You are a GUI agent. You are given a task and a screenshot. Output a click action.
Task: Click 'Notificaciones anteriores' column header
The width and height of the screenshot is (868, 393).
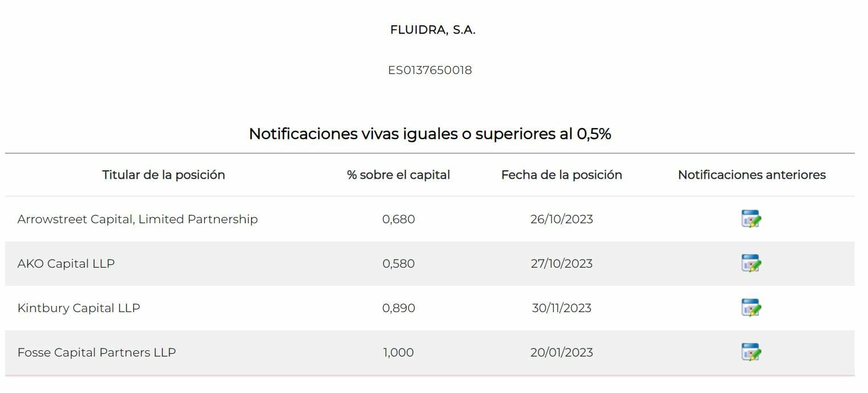pyautogui.click(x=751, y=175)
